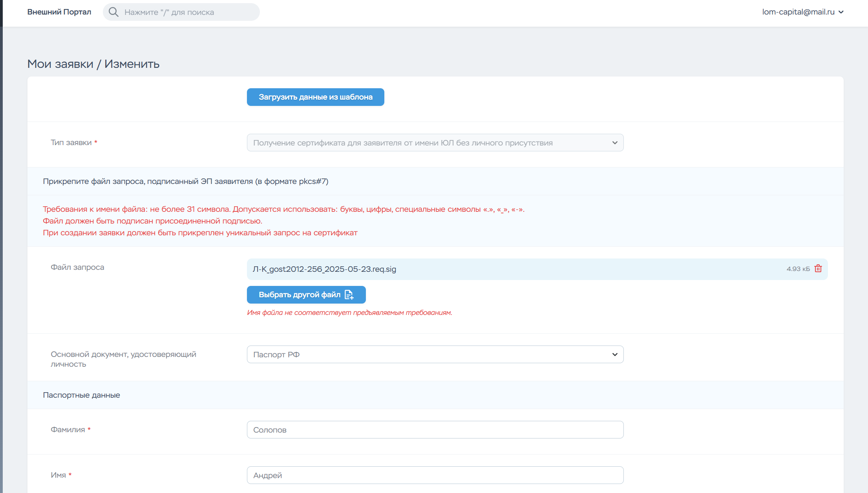The image size is (868, 493).
Task: Click the Файл запроса label
Action: click(77, 267)
